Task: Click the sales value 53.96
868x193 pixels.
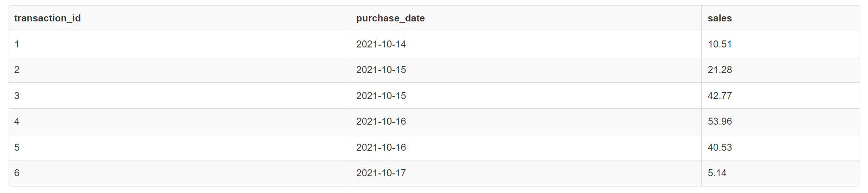Action: (719, 121)
